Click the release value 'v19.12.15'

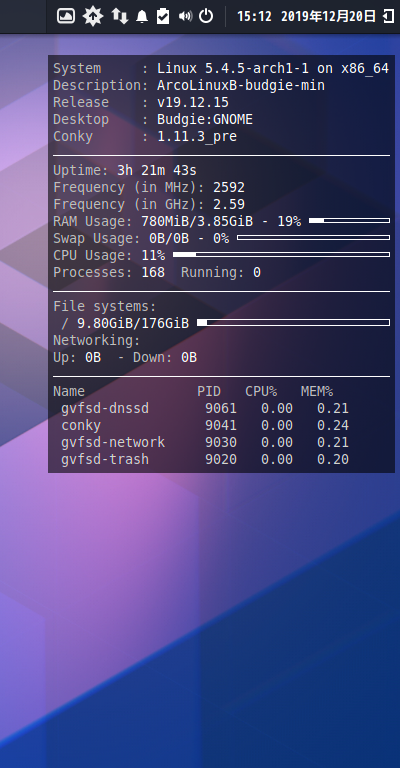point(193,102)
